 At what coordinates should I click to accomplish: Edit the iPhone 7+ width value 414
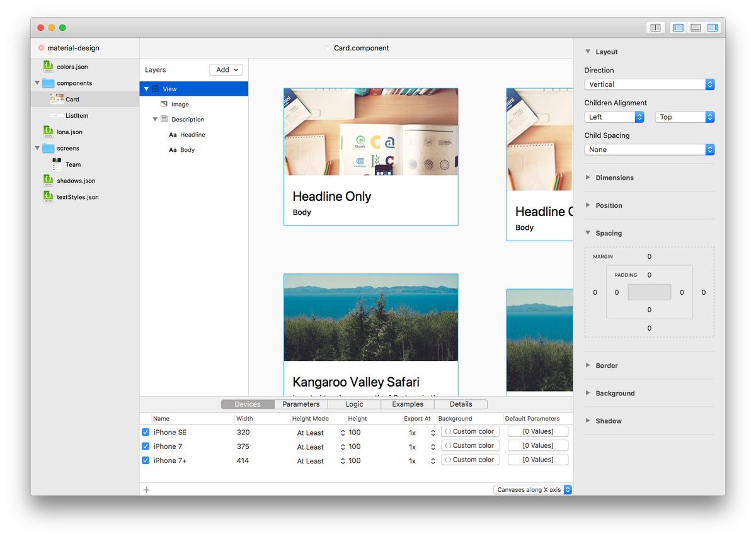click(243, 460)
